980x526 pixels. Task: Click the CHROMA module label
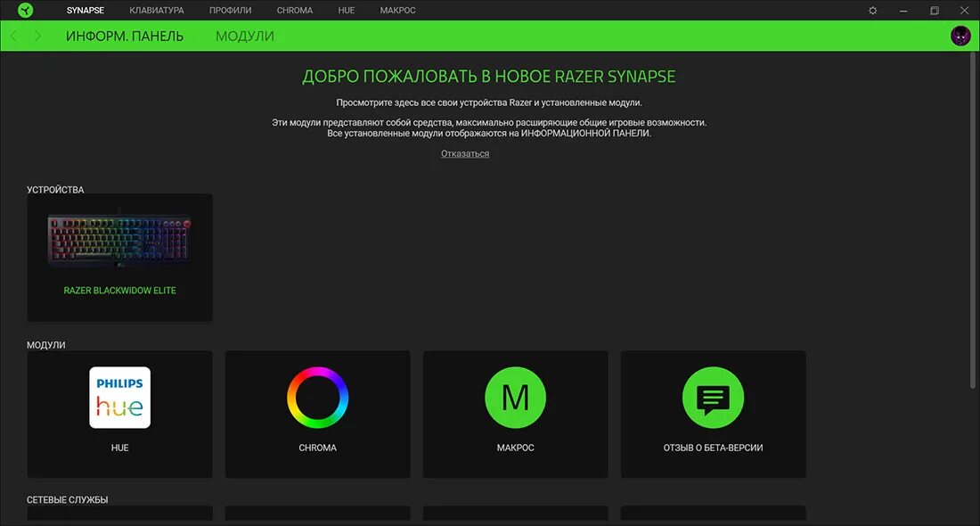point(317,448)
